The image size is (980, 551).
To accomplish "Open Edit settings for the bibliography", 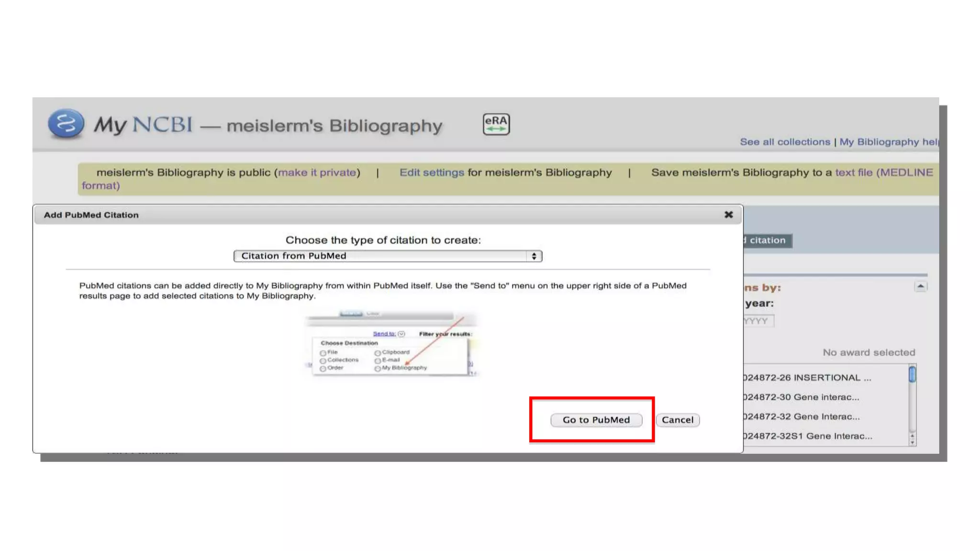I will coord(432,172).
